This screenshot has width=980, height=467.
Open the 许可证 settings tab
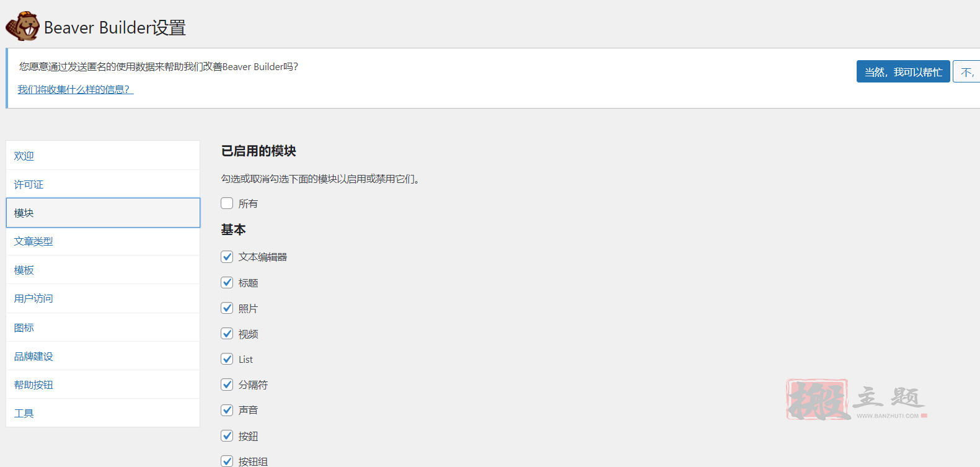103,184
